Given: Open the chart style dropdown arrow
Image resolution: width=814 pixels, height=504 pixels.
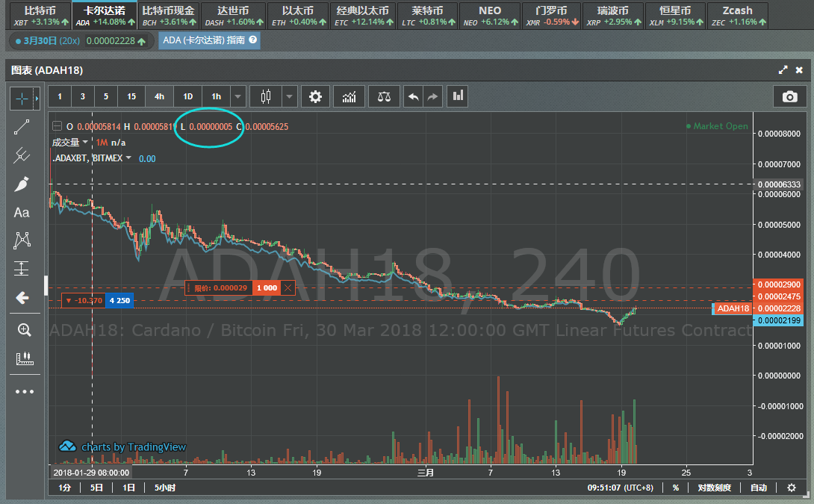Looking at the screenshot, I should click(289, 96).
